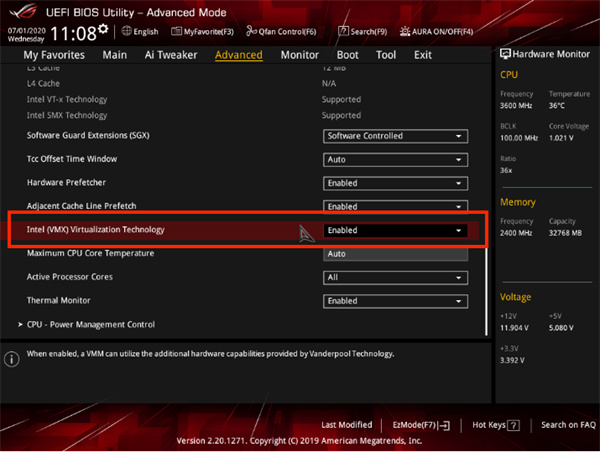600x452 pixels.
Task: Switch to EzMode(F7) using arrow icon
Action: pyautogui.click(x=445, y=425)
